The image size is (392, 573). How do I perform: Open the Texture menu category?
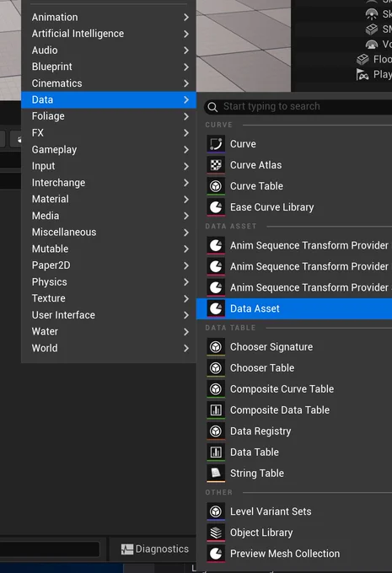(x=109, y=298)
